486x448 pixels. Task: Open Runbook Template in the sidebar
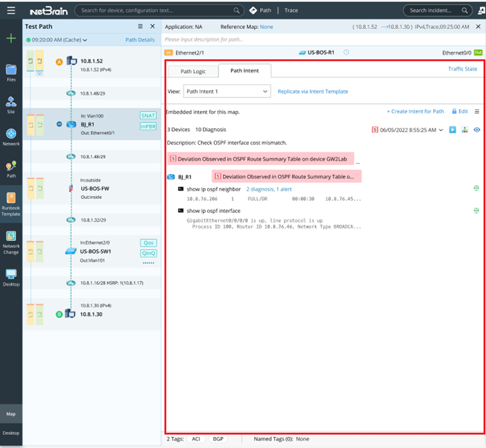point(11,204)
